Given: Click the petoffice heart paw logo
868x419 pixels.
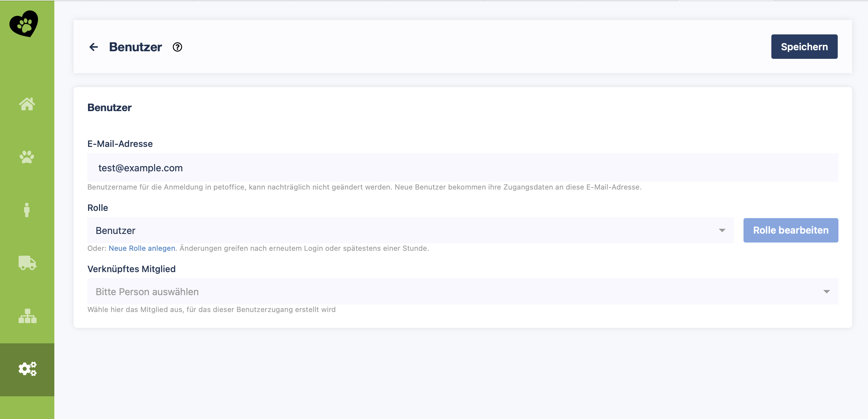Looking at the screenshot, I should [24, 23].
